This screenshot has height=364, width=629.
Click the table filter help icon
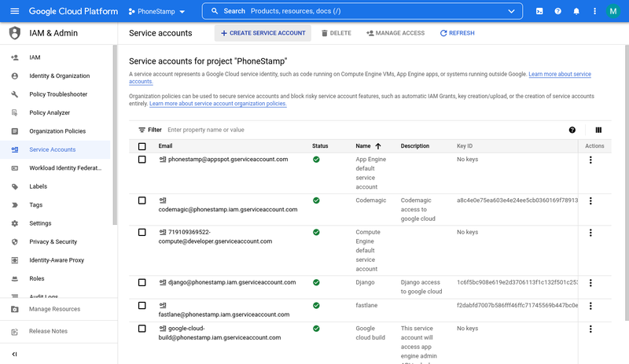[572, 130]
